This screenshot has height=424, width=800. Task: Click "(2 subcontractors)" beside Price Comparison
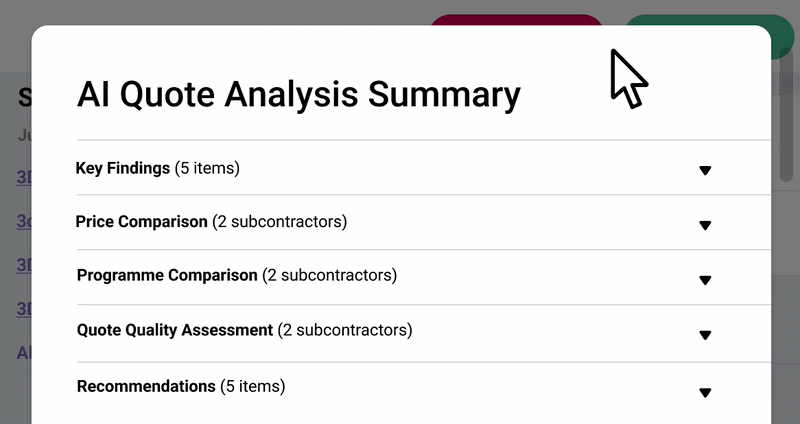pos(279,221)
